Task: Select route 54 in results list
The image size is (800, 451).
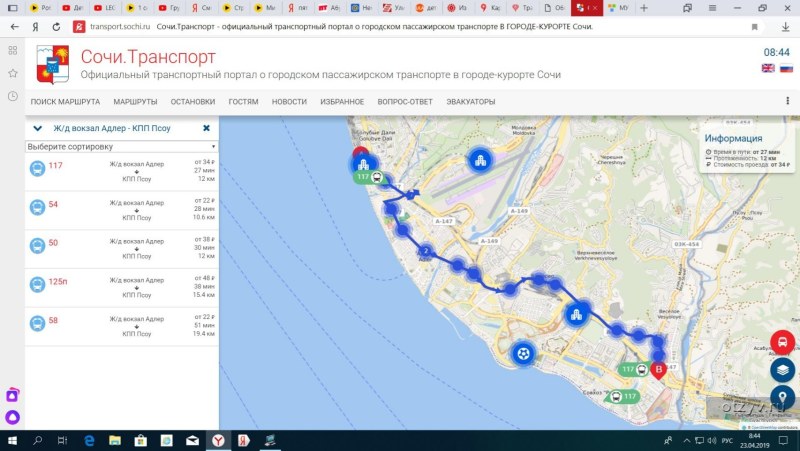Action: coord(54,204)
